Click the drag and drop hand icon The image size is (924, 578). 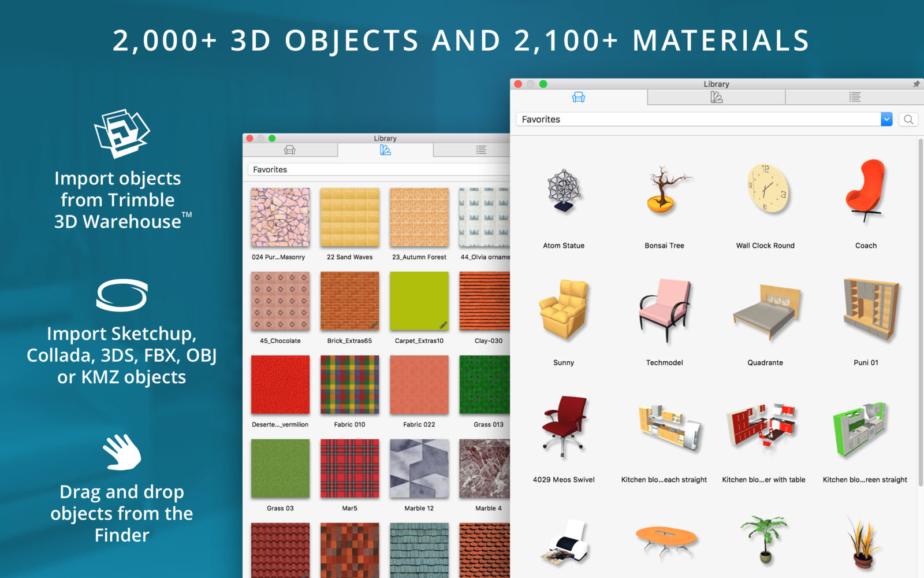[x=122, y=452]
